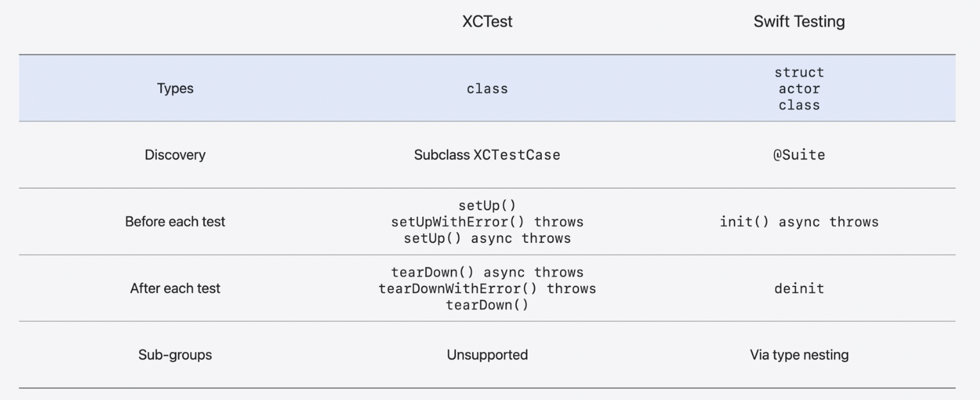
Task: Select the Via type nesting cell
Action: pos(799,355)
